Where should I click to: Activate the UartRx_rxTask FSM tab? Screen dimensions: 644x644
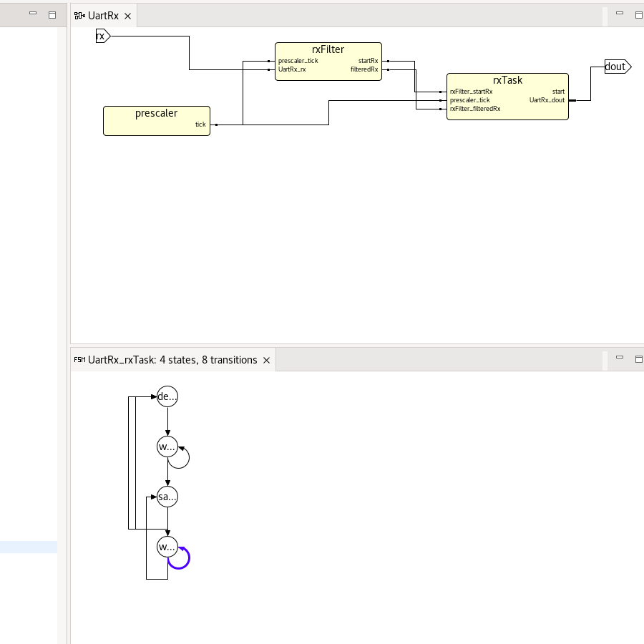[x=172, y=360]
